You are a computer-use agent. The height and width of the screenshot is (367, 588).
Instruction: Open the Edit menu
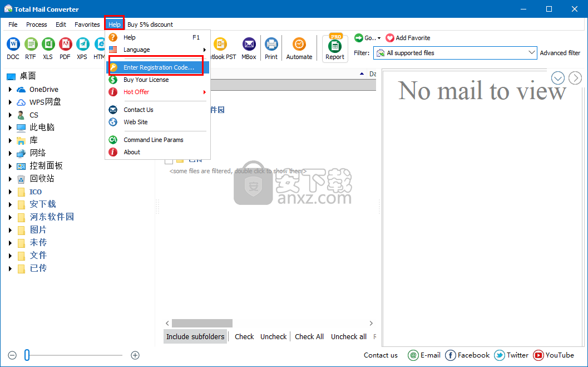click(61, 25)
